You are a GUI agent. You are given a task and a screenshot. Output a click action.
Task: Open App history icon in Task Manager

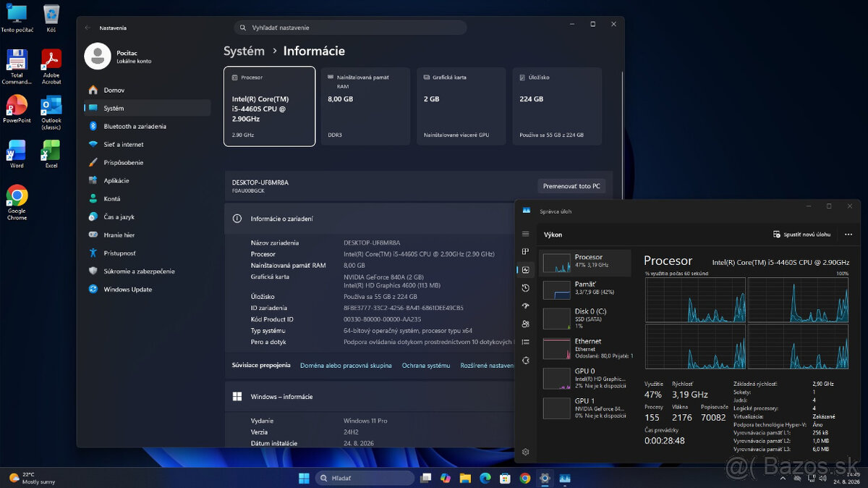(x=526, y=287)
